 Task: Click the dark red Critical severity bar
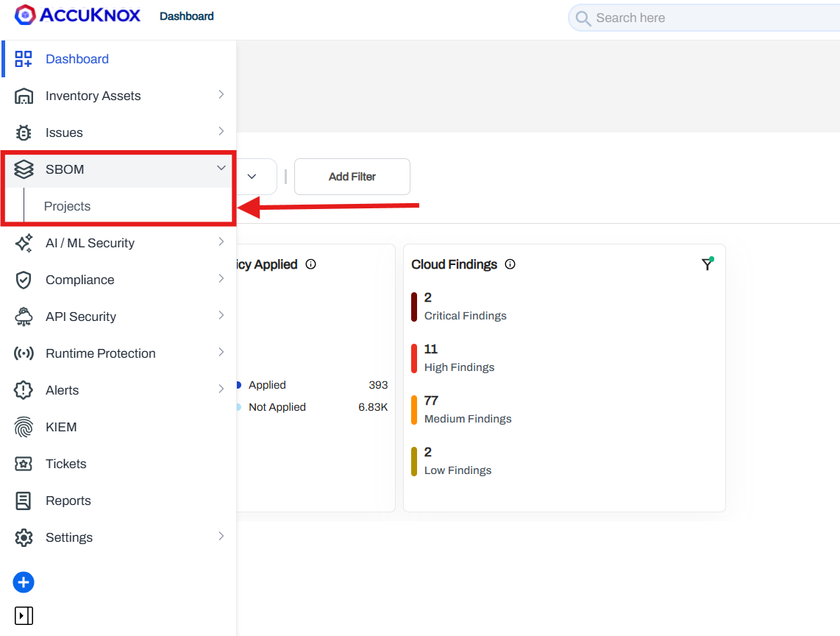pos(414,307)
